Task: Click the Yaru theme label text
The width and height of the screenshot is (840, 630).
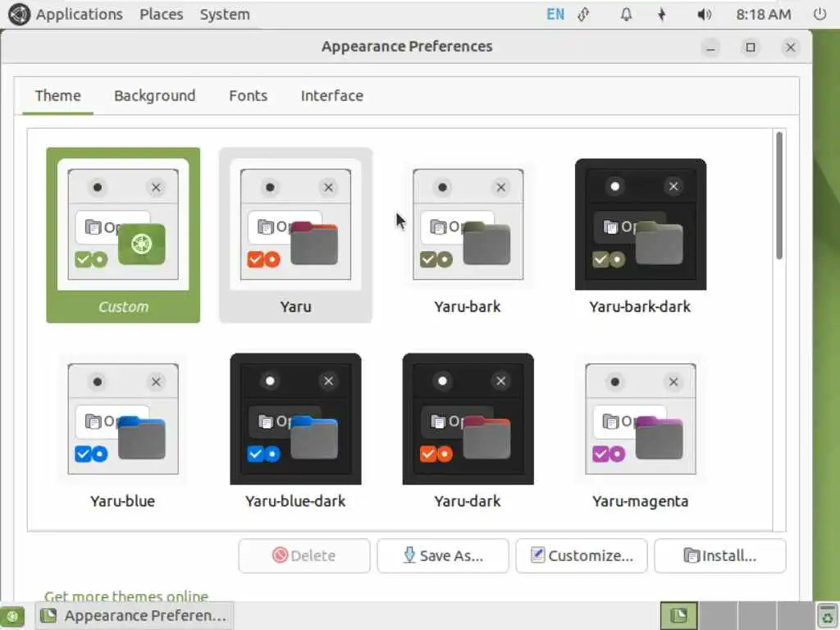Action: click(x=295, y=307)
